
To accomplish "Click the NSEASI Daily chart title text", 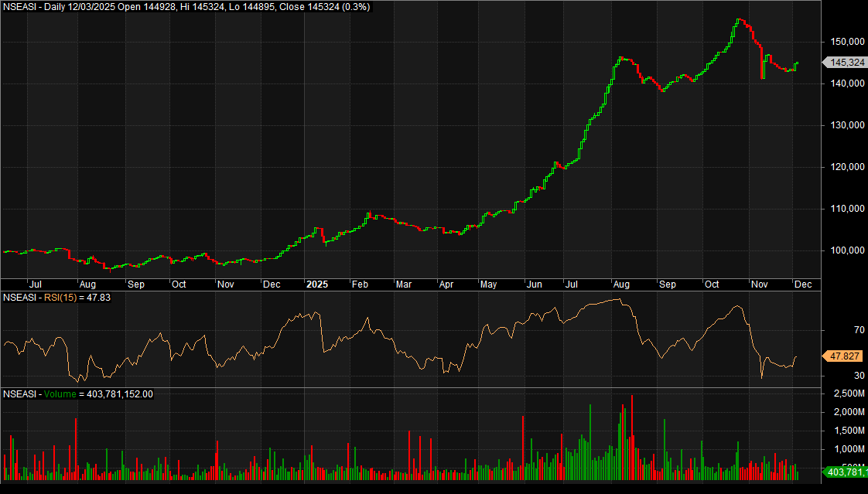I will [x=186, y=7].
